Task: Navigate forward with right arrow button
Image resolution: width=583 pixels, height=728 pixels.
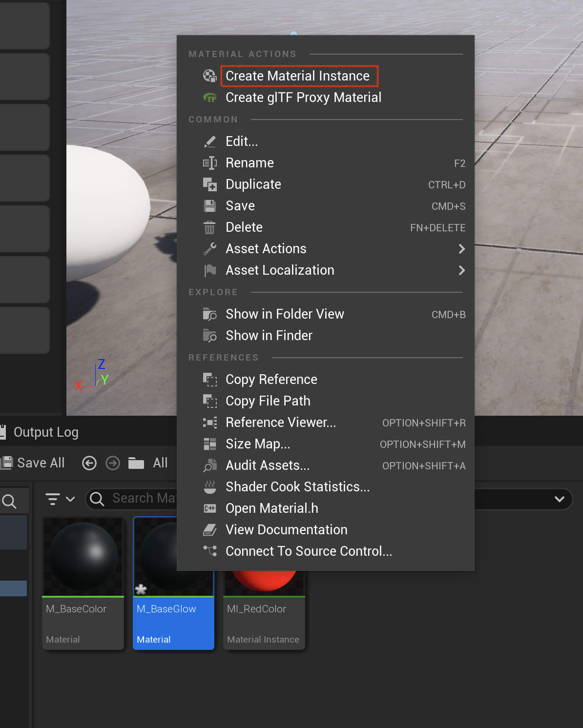Action: click(x=113, y=463)
